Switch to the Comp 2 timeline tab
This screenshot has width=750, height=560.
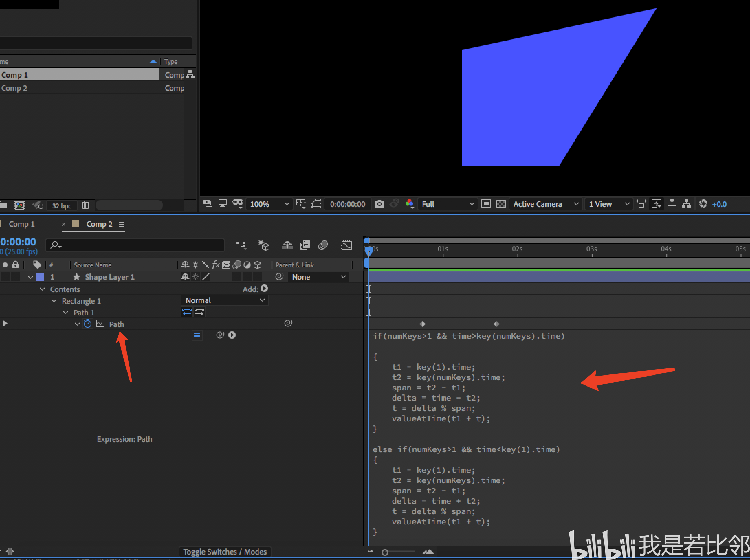click(x=99, y=224)
